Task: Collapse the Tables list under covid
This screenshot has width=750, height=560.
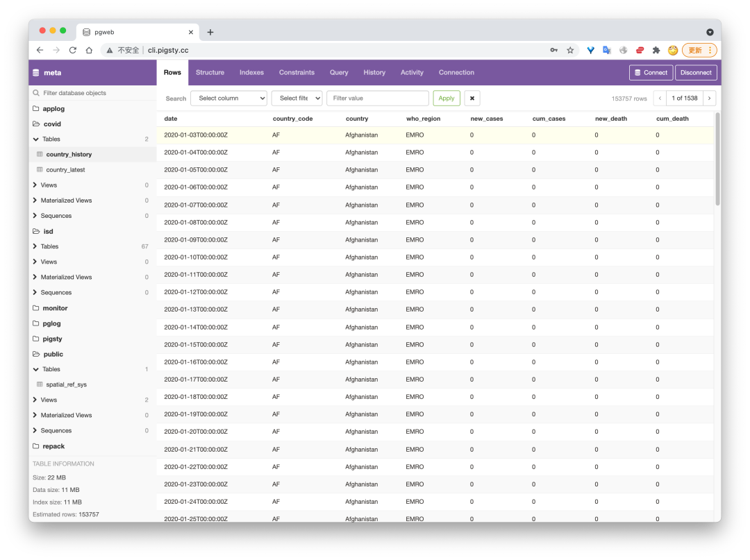Action: click(35, 139)
